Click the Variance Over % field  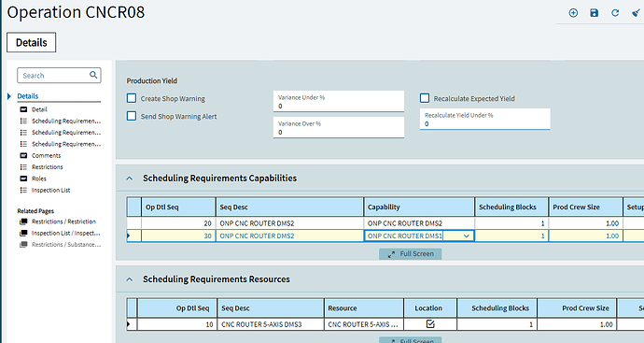click(339, 127)
